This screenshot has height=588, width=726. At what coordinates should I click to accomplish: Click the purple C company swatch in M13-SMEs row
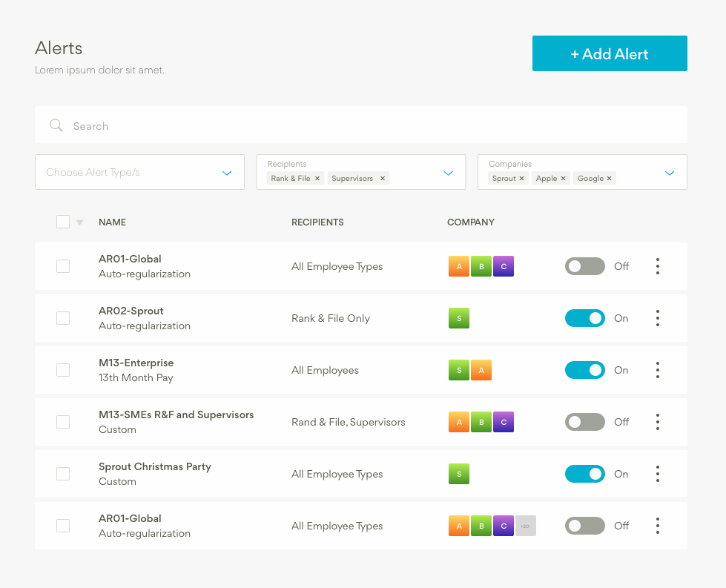click(504, 422)
